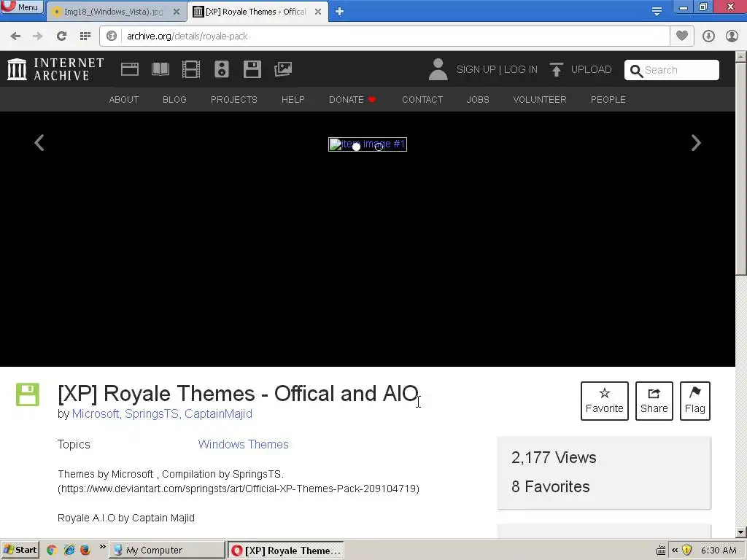Show next image with right carousel chevron
Viewport: 747px width, 560px height.
click(x=696, y=143)
